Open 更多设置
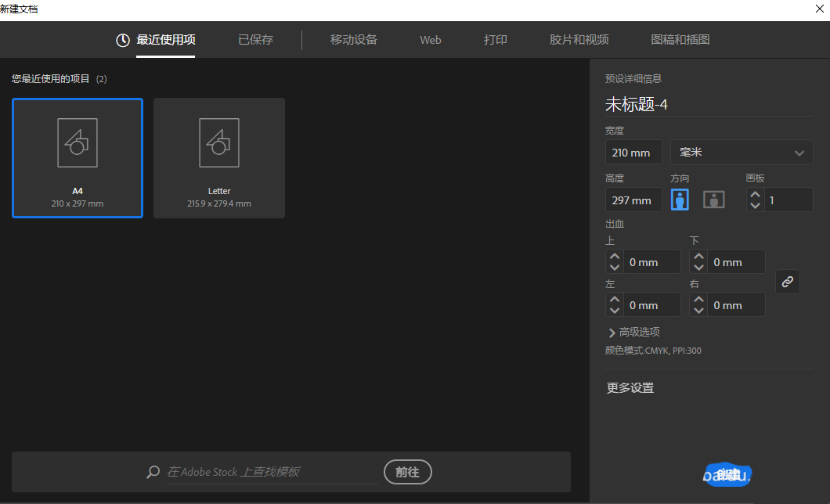The width and height of the screenshot is (830, 504). click(630, 387)
